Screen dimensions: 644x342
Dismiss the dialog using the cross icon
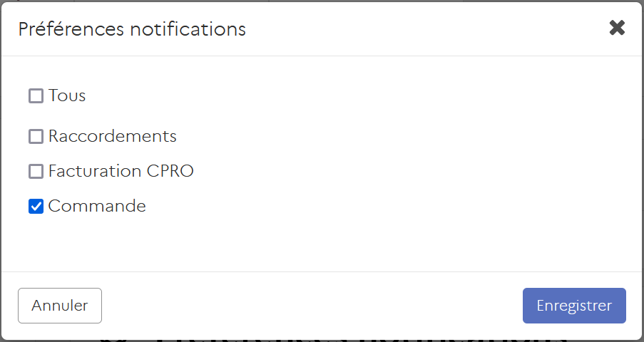point(617,28)
